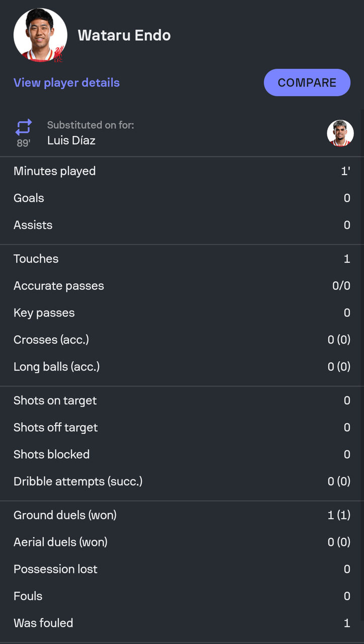
Task: Open the View player details link
Action: [x=66, y=83]
